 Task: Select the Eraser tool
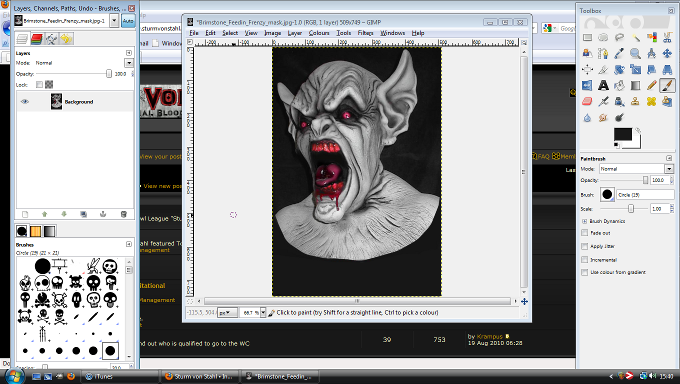point(587,102)
